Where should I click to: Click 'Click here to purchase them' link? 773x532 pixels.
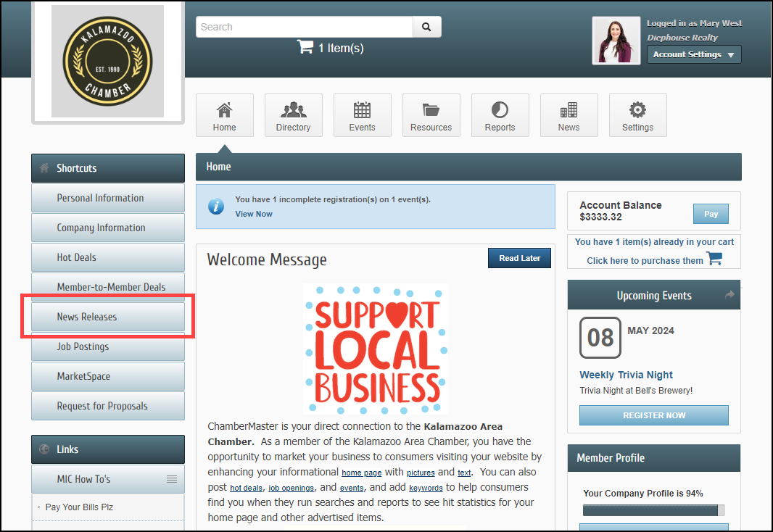(645, 261)
